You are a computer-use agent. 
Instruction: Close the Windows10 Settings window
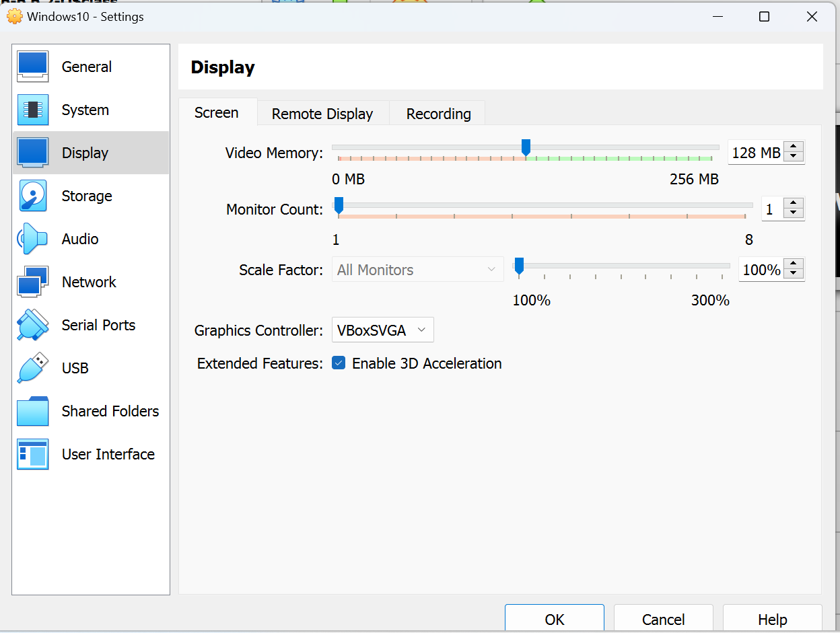pos(812,17)
